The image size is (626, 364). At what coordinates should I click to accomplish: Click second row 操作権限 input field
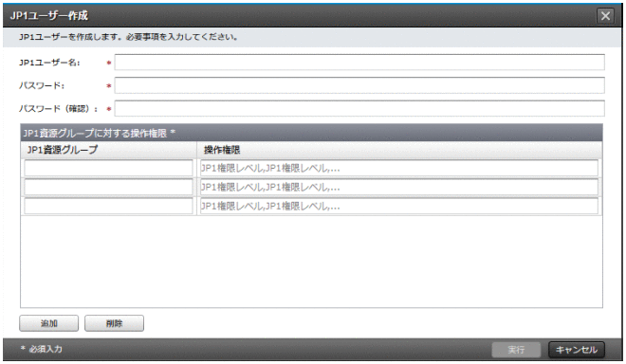pyautogui.click(x=398, y=187)
